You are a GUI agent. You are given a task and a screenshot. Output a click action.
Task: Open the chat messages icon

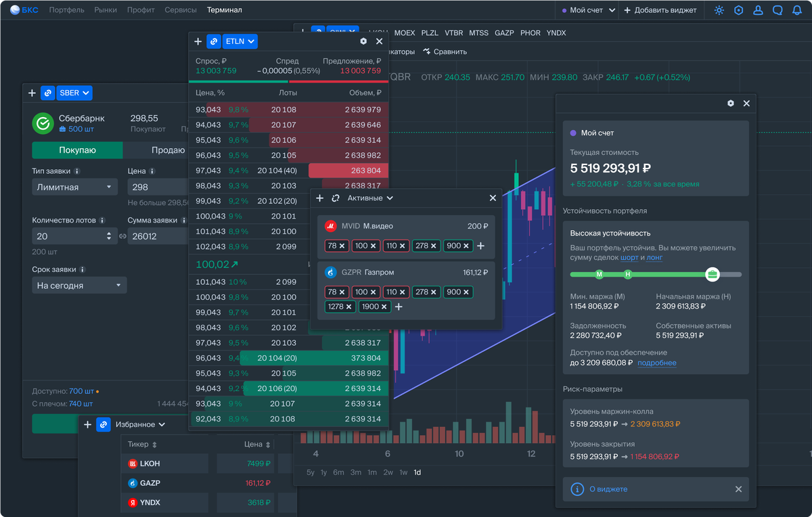(777, 10)
